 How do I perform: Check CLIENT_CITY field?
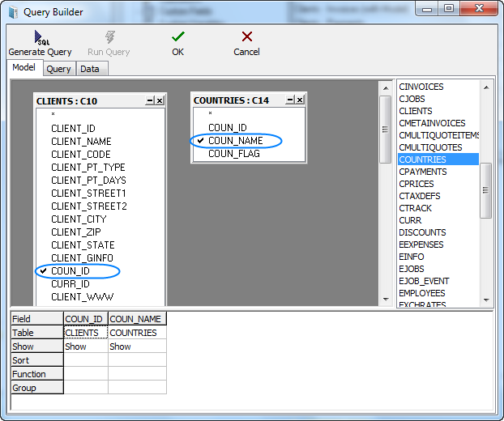click(79, 219)
